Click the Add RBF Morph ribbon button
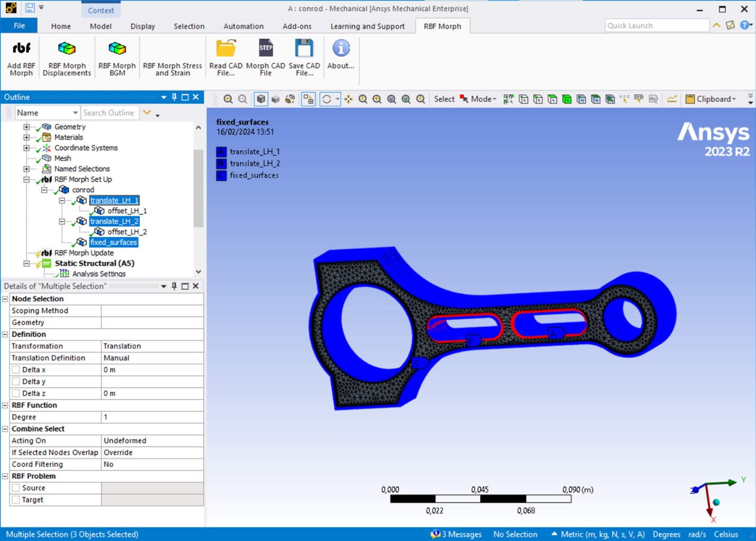The height and width of the screenshot is (541, 756). 21,57
